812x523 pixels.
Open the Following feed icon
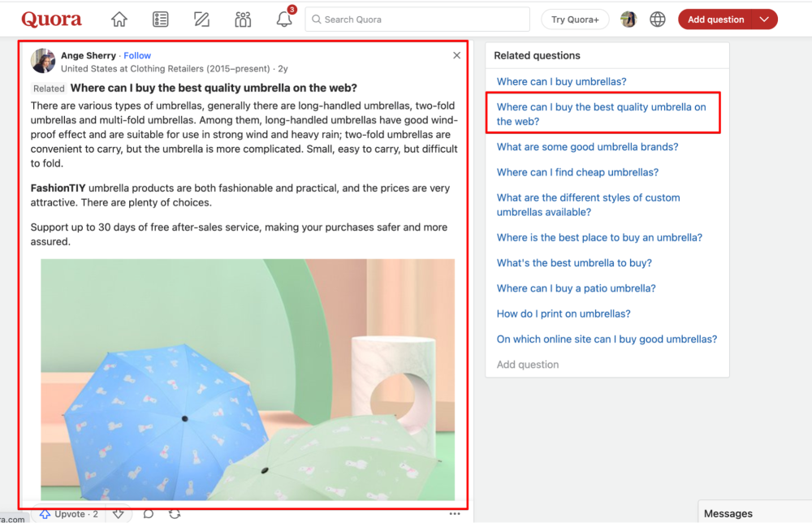[x=161, y=19]
